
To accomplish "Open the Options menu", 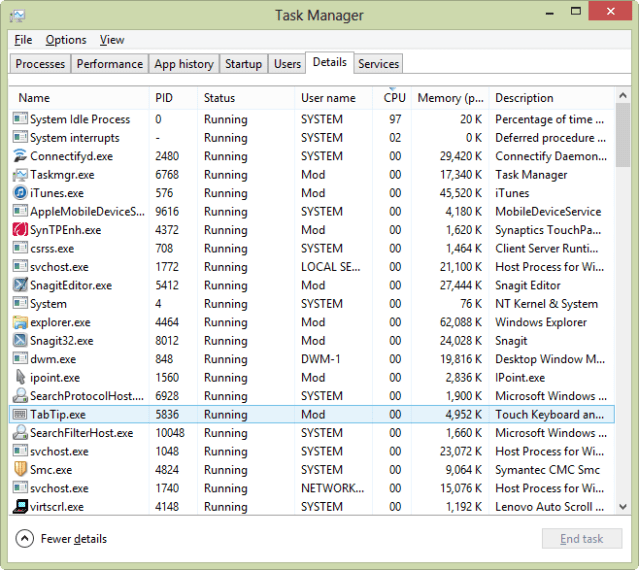I will click(x=66, y=40).
